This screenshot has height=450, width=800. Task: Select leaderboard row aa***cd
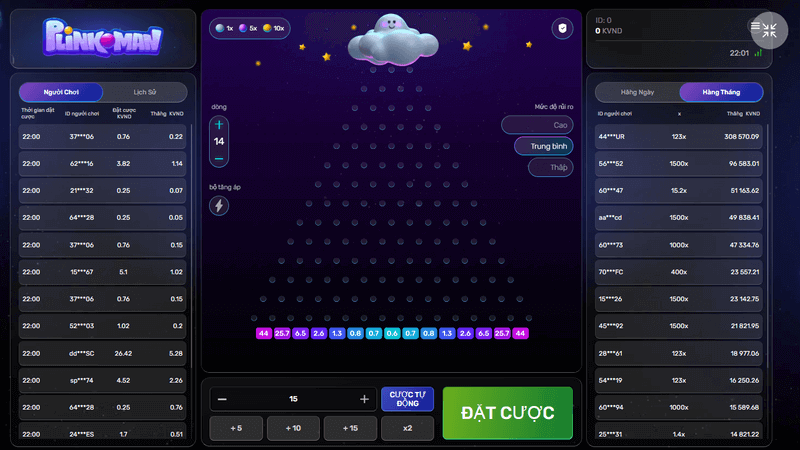coord(679,217)
